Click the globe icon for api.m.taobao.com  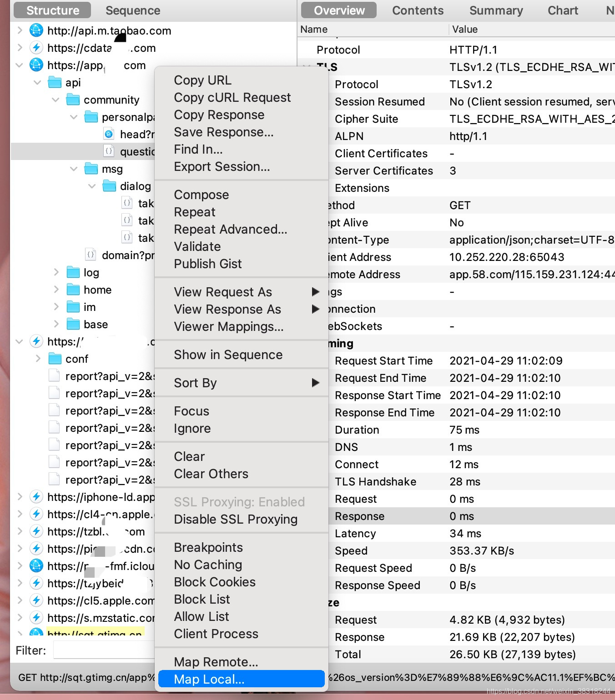point(36,30)
